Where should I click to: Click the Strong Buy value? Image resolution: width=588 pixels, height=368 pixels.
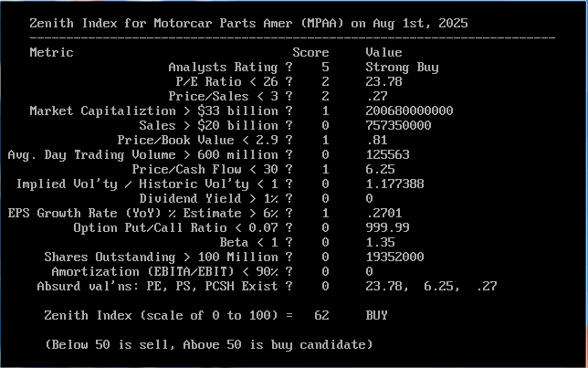click(402, 68)
